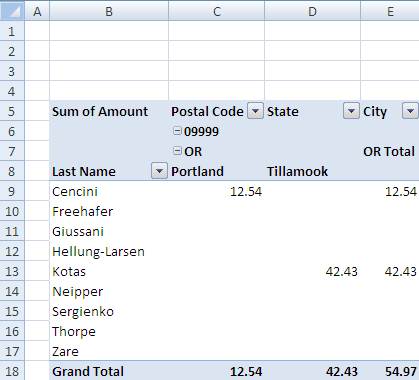Select Grand Total Tillamook value 42.43
Image resolution: width=419 pixels, height=380 pixels.
click(x=312, y=371)
